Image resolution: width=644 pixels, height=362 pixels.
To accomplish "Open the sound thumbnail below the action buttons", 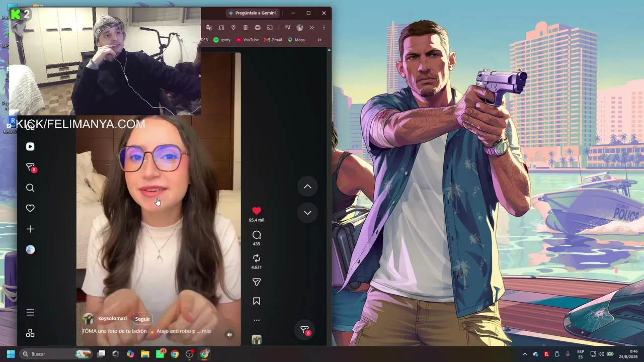I will click(257, 340).
